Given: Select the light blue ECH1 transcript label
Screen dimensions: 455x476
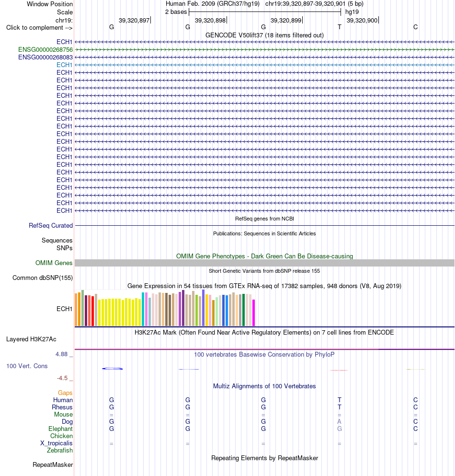Looking at the screenshot, I should click(64, 65).
